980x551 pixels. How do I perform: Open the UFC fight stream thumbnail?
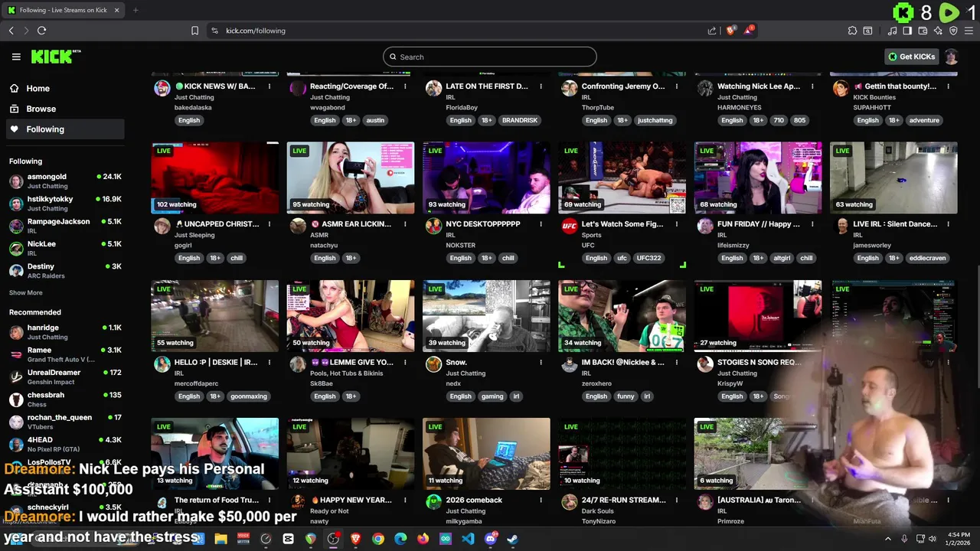[622, 178]
